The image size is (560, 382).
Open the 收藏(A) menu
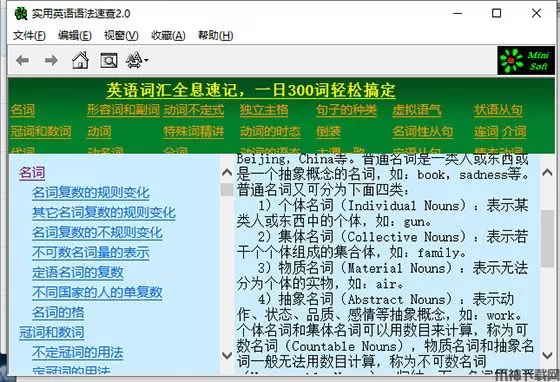[168, 35]
